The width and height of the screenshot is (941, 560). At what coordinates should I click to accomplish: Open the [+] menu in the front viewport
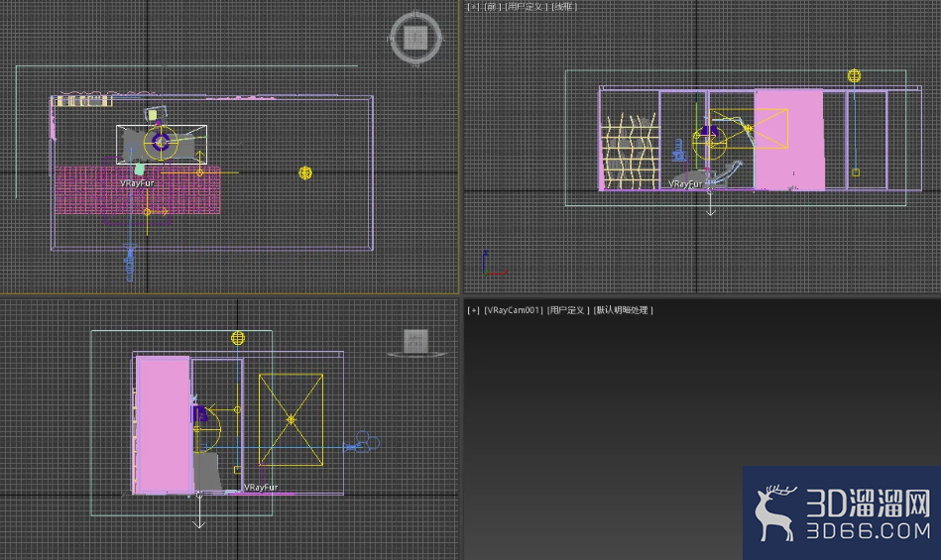pos(474,7)
